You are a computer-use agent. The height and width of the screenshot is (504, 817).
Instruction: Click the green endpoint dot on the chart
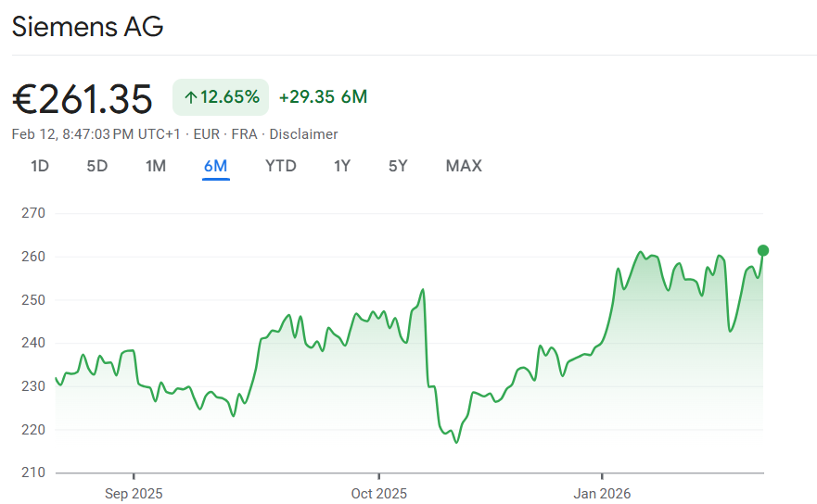763,250
